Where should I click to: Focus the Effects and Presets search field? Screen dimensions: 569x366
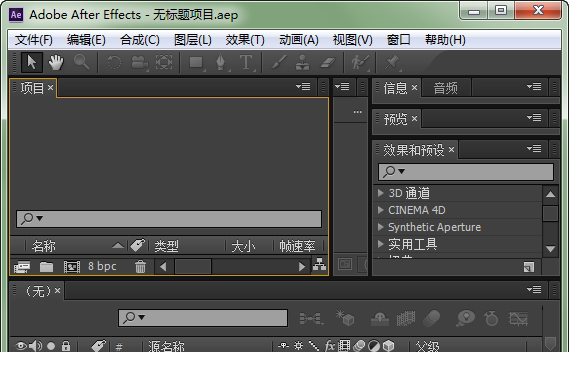(466, 172)
